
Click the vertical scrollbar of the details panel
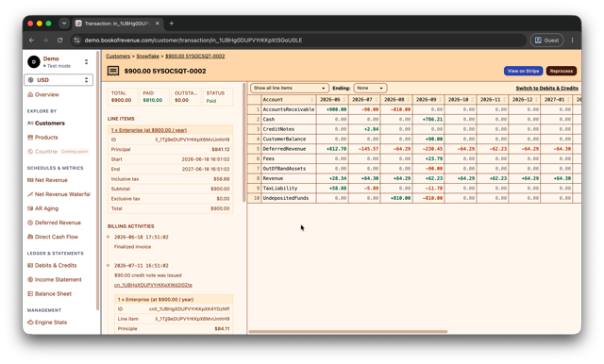click(243, 142)
